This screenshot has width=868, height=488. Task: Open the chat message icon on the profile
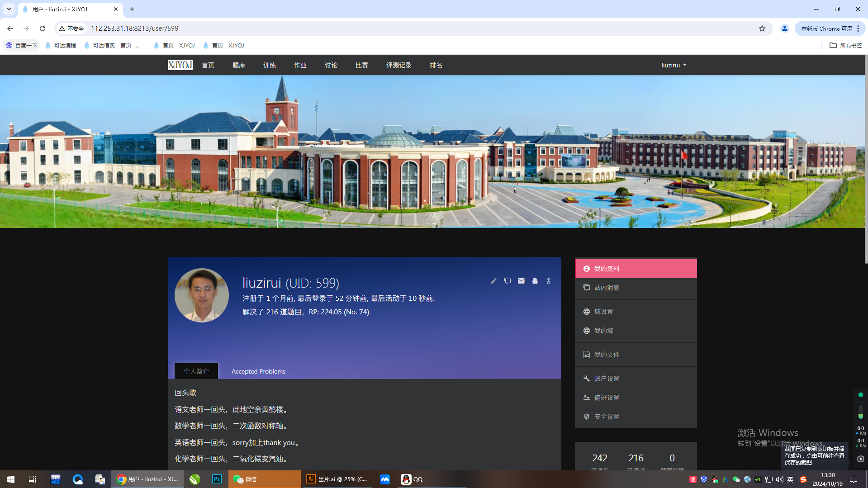508,281
